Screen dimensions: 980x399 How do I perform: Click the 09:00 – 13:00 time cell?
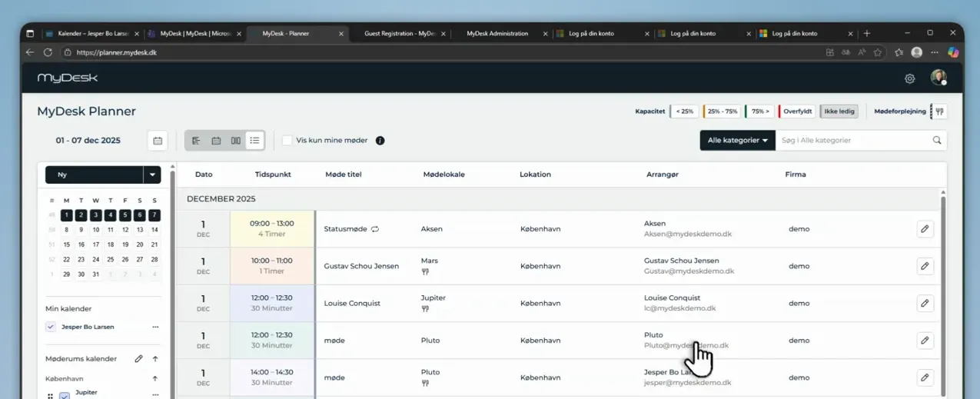tap(272, 229)
